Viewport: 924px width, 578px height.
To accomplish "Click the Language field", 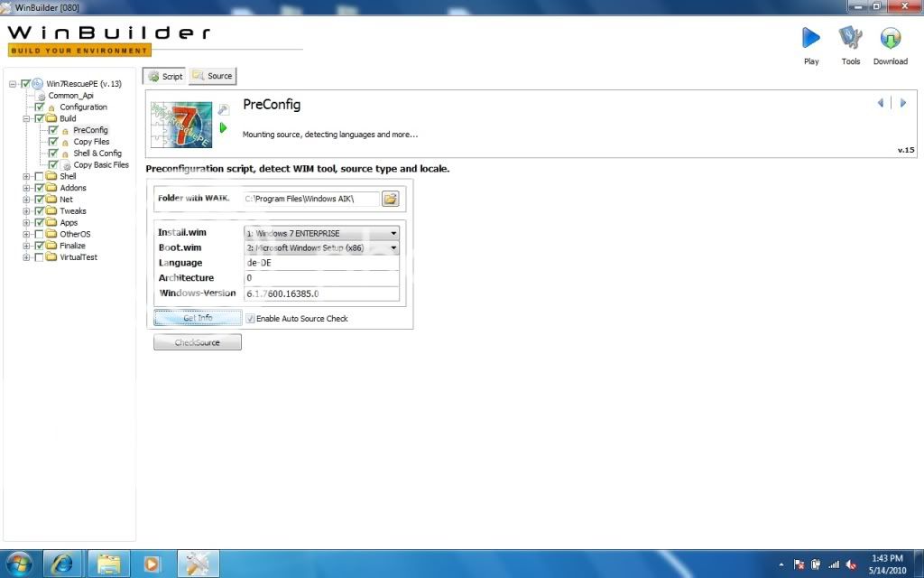I will point(321,263).
